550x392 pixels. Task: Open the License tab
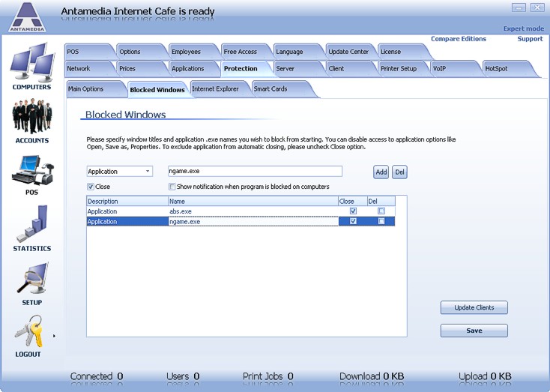pyautogui.click(x=402, y=52)
